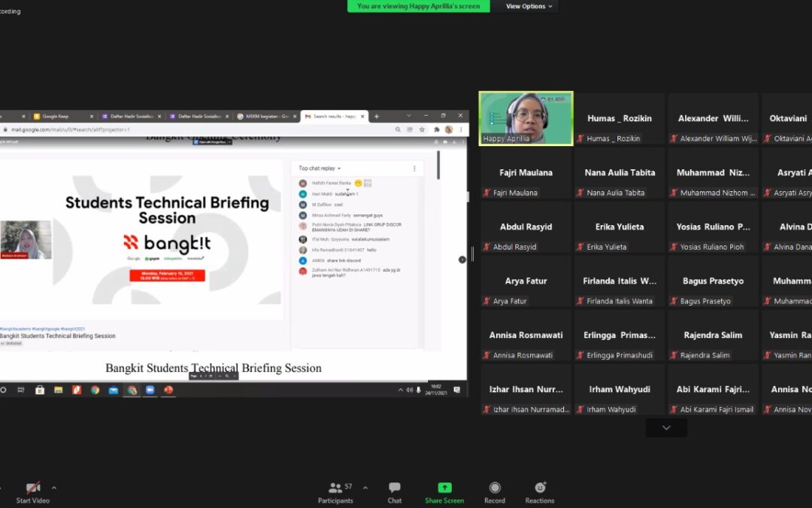
Task: Open the chat replay three-dot menu
Action: [x=414, y=169]
